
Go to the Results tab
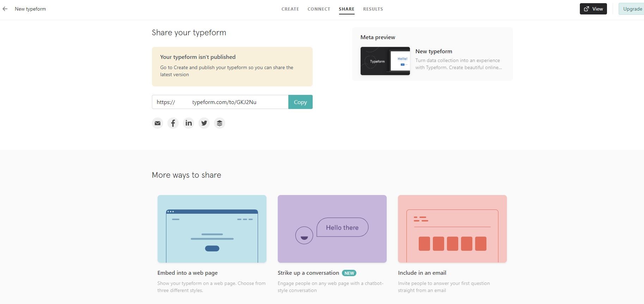pos(373,9)
